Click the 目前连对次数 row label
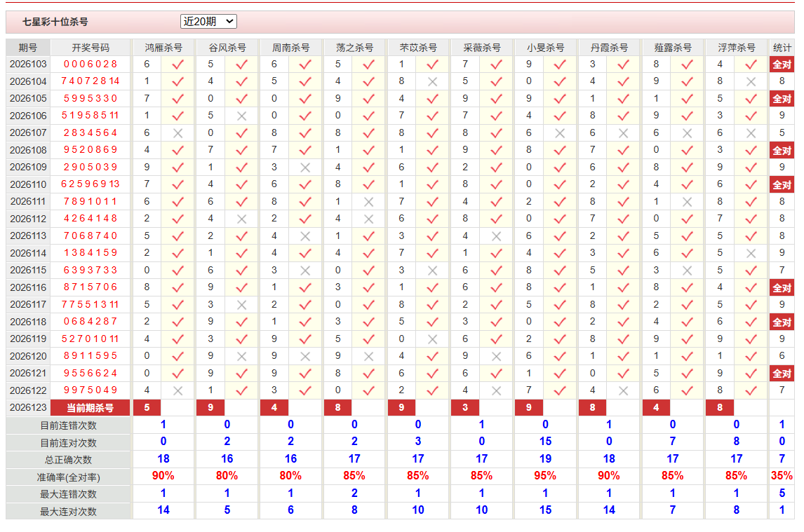Image resolution: width=804 pixels, height=532 pixels. point(68,443)
